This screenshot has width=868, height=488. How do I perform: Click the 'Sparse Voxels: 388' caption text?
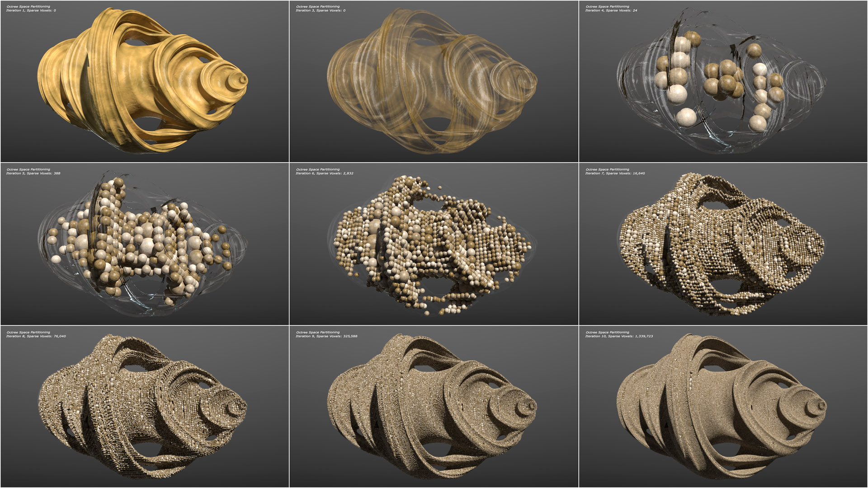43,174
